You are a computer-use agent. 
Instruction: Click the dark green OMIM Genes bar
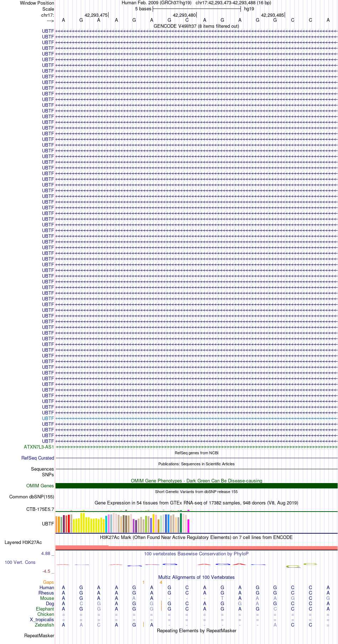(196, 486)
